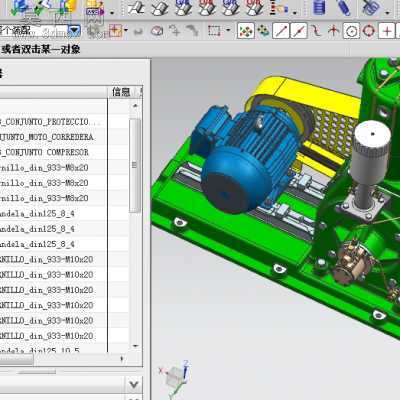Toggle quadrant point snap icon
The width and height of the screenshot is (400, 400).
click(x=369, y=31)
